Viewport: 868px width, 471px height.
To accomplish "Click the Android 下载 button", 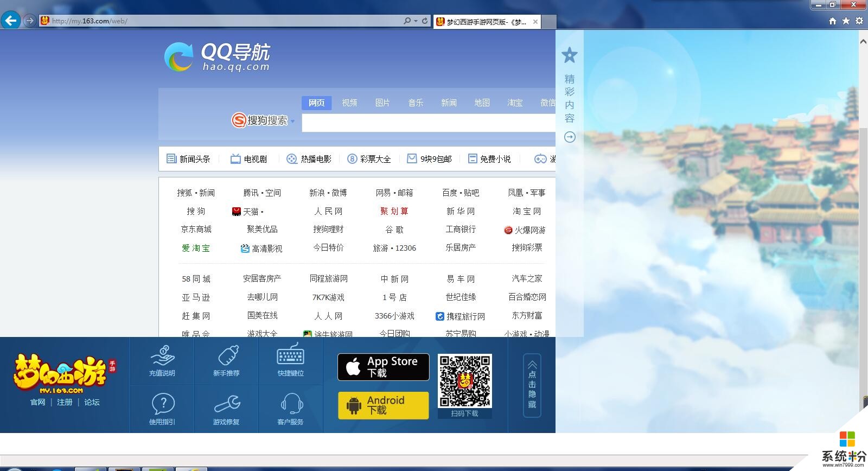I will 384,405.
